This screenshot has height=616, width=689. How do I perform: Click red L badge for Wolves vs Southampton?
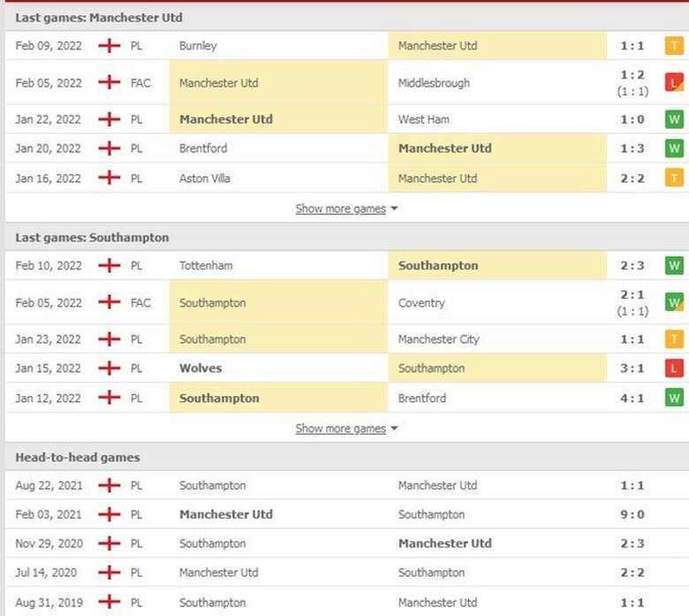674,369
